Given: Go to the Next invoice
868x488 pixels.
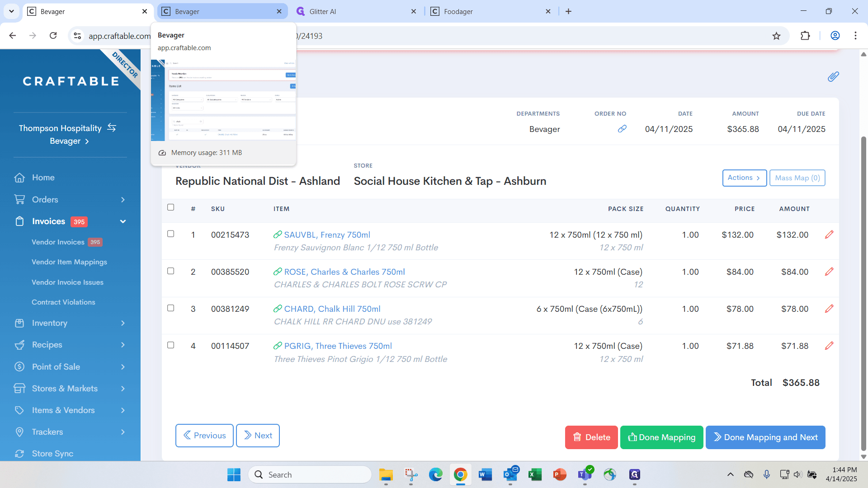Looking at the screenshot, I should pos(258,436).
